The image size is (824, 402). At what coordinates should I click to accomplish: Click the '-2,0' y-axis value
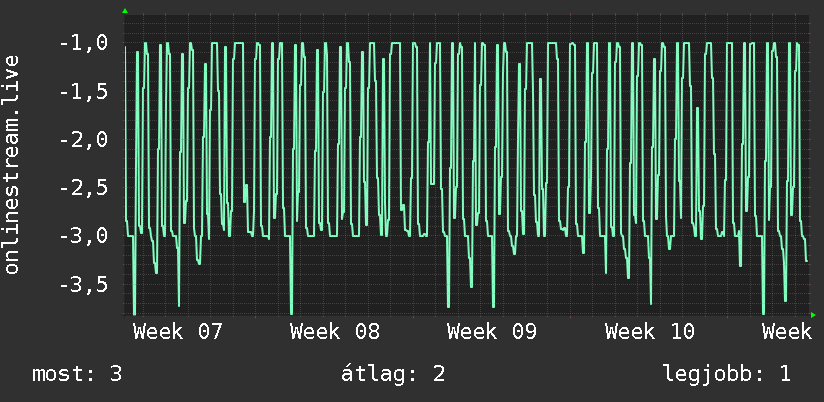tap(84, 140)
